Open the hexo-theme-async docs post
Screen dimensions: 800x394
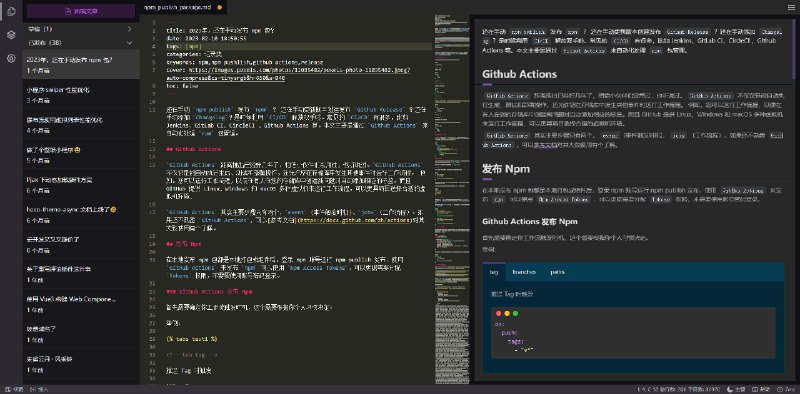coord(81,214)
